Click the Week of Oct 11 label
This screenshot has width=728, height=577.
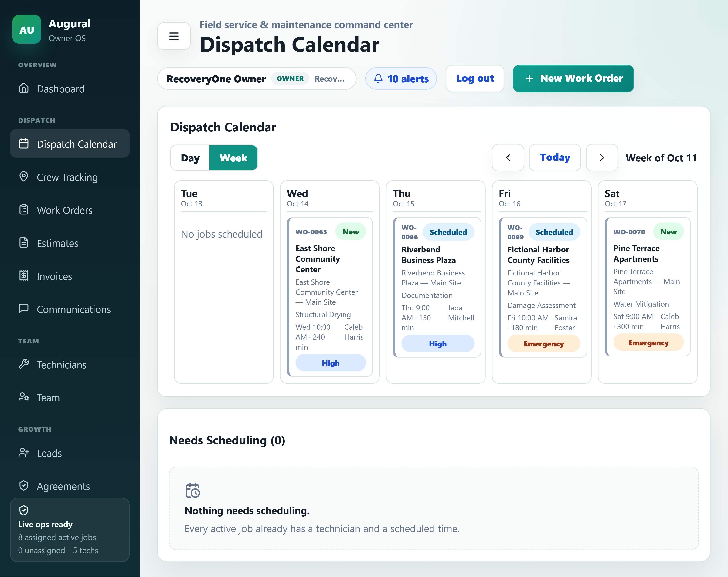click(x=661, y=158)
